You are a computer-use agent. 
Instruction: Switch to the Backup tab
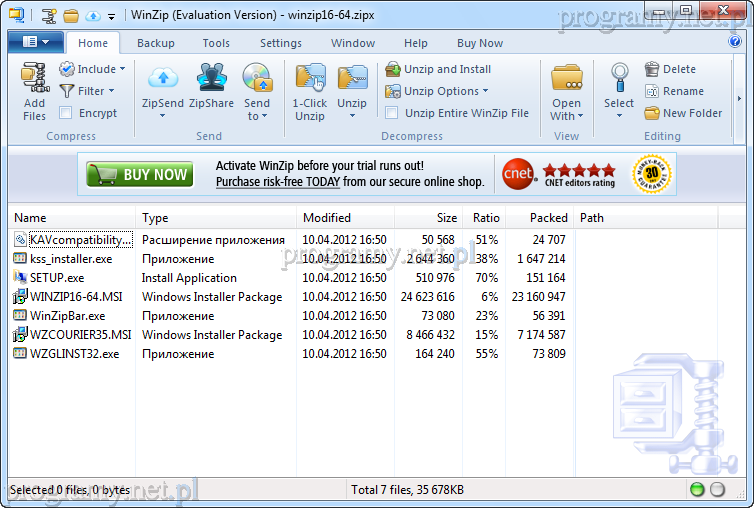155,43
